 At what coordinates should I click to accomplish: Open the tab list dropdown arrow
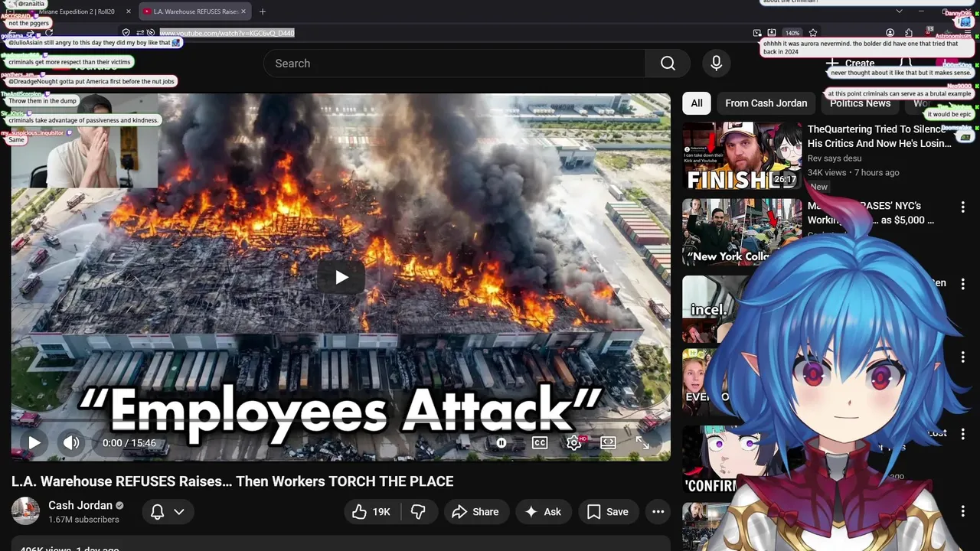pyautogui.click(x=900, y=11)
